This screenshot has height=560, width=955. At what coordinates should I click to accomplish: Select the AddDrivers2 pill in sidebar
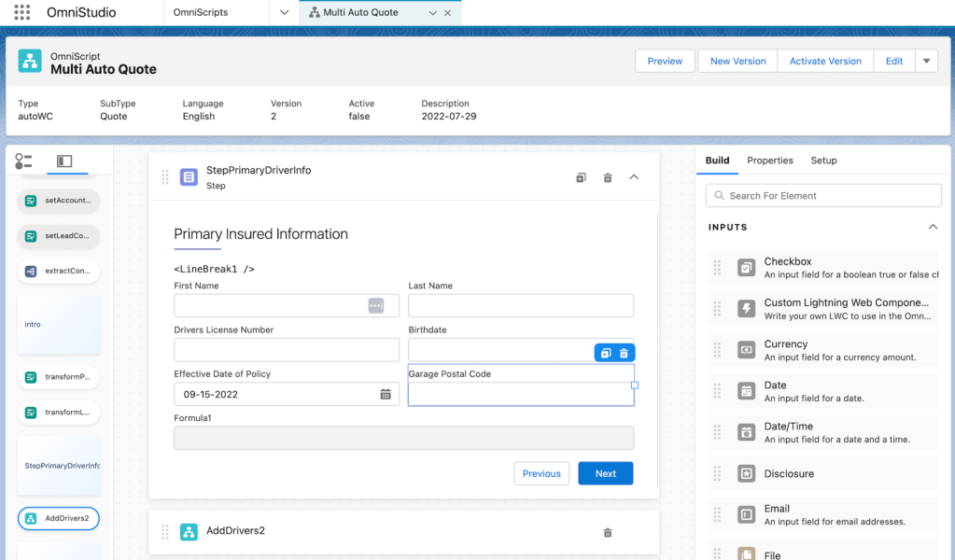tap(59, 519)
